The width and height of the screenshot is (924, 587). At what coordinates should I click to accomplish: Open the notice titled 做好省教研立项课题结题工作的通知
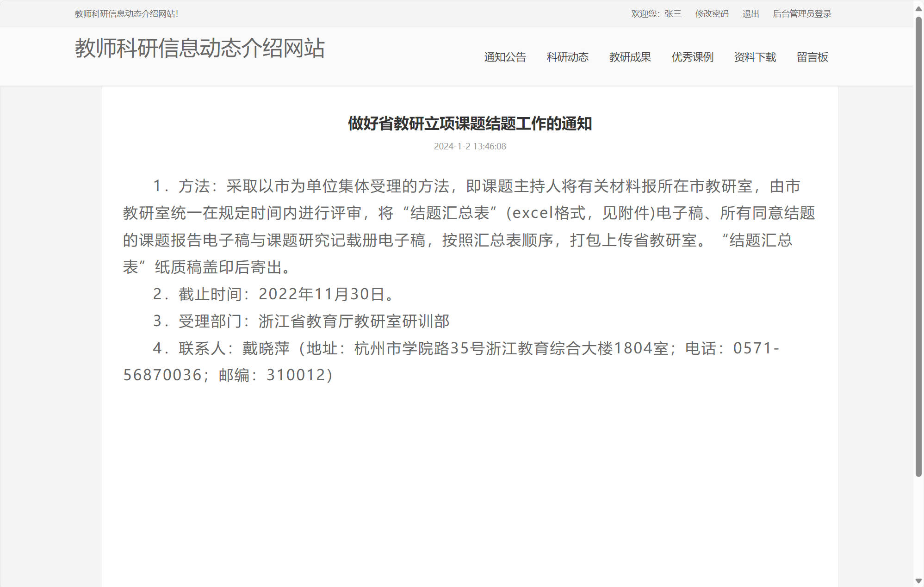pos(470,124)
